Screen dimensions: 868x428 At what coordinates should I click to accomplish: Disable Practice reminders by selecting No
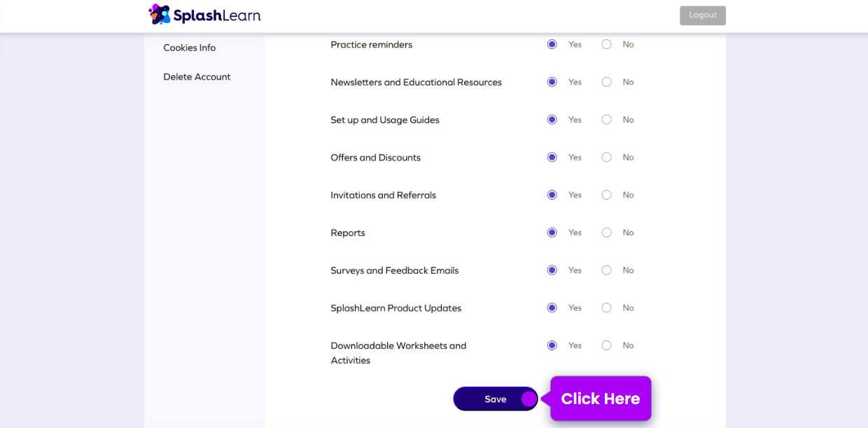pos(606,44)
